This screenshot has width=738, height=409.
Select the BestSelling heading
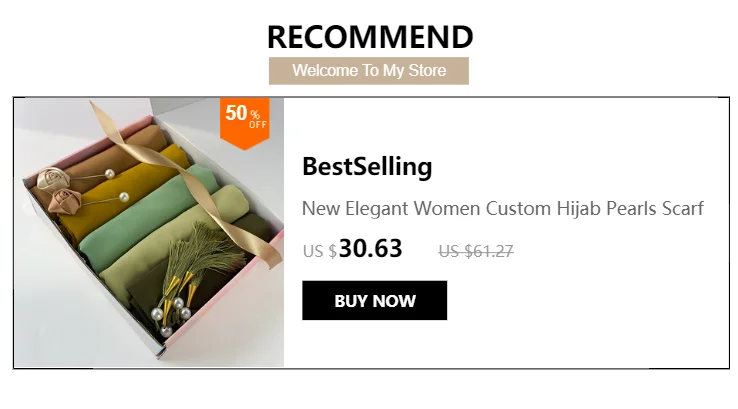coord(367,167)
